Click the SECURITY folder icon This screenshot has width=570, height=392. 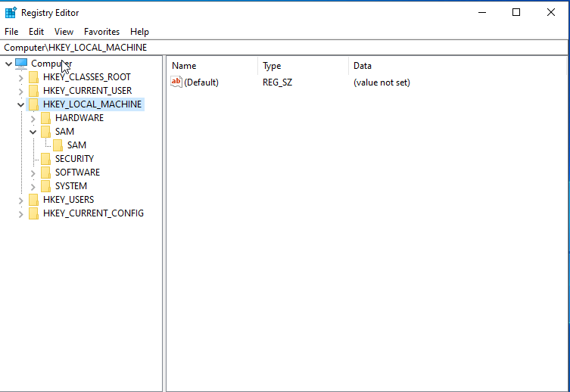point(46,159)
